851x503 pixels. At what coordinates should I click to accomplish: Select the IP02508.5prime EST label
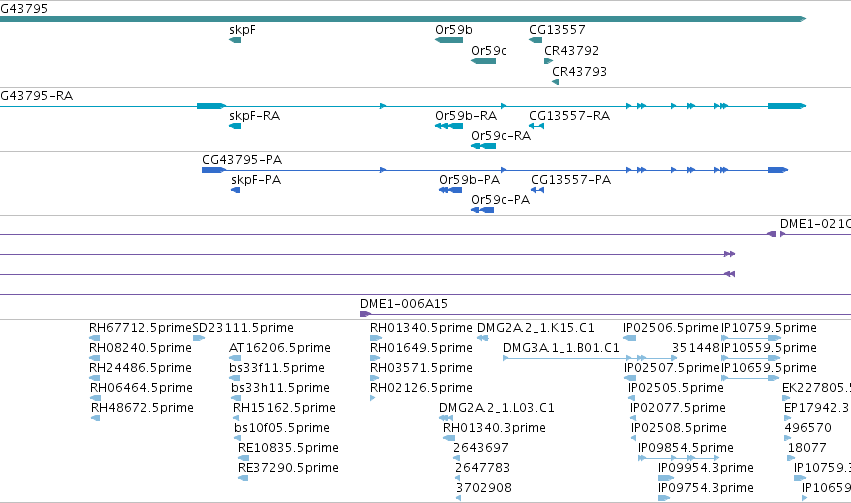679,428
